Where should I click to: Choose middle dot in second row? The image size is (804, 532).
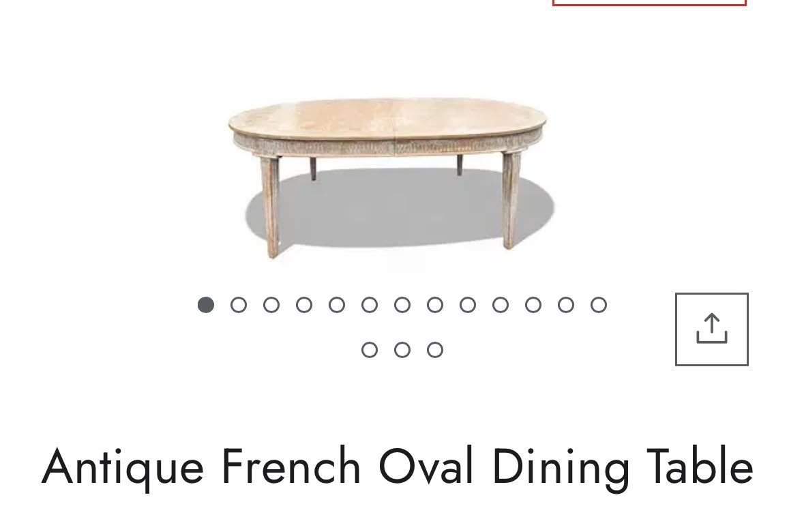pyautogui.click(x=402, y=350)
